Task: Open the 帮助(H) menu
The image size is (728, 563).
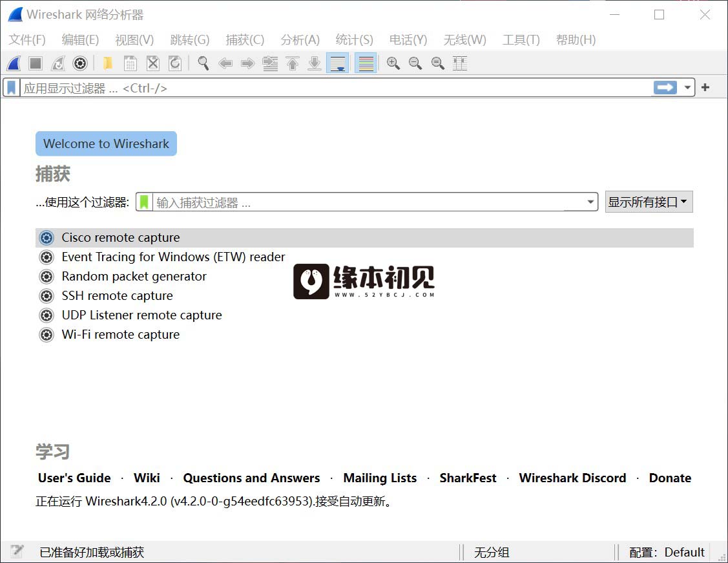Action: (x=576, y=40)
